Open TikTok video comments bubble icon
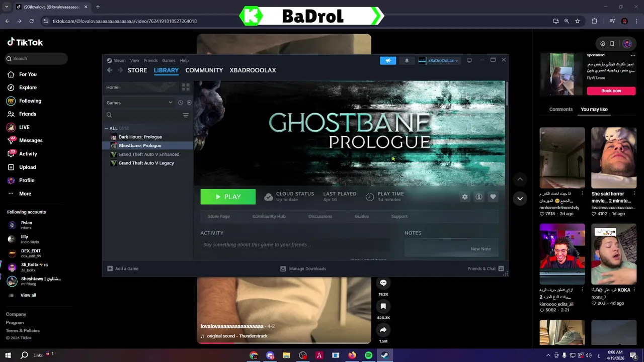The width and height of the screenshot is (644, 362). point(383,283)
